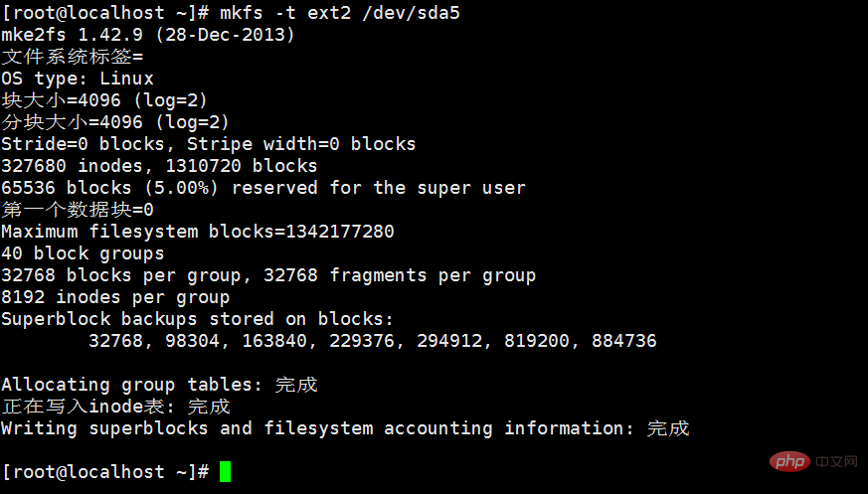Click the 块大小=4096 line
Screen dimensions: 868x494
coord(104,100)
